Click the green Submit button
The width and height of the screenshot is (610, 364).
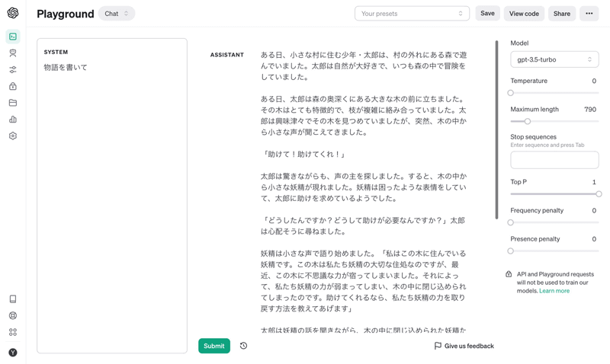(x=214, y=346)
